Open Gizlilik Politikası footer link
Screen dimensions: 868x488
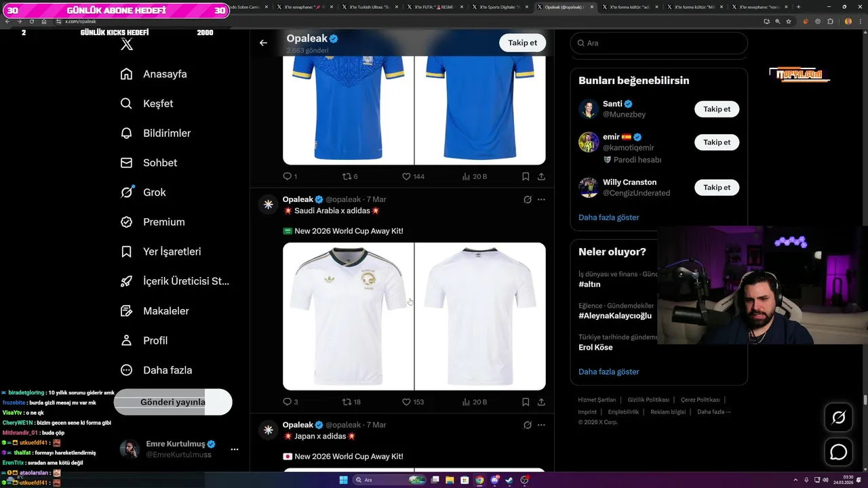tap(648, 400)
